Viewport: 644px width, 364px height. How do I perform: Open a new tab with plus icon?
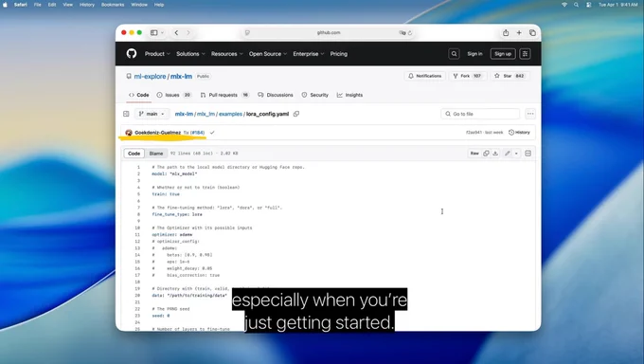[519, 32]
